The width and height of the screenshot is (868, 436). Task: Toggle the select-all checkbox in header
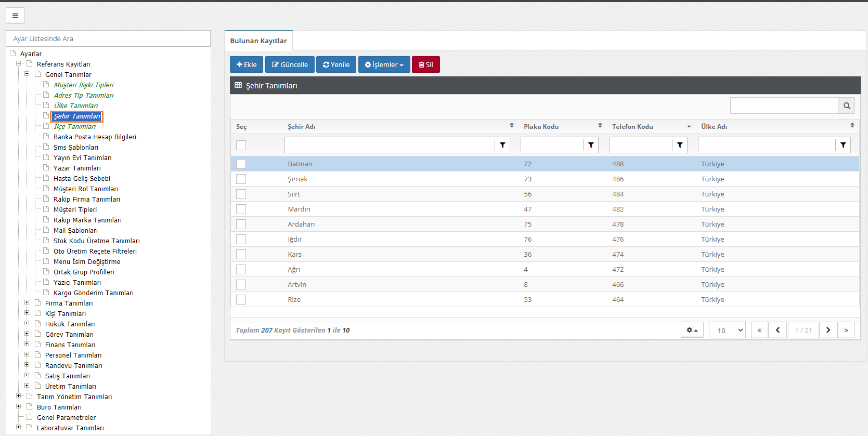point(241,145)
